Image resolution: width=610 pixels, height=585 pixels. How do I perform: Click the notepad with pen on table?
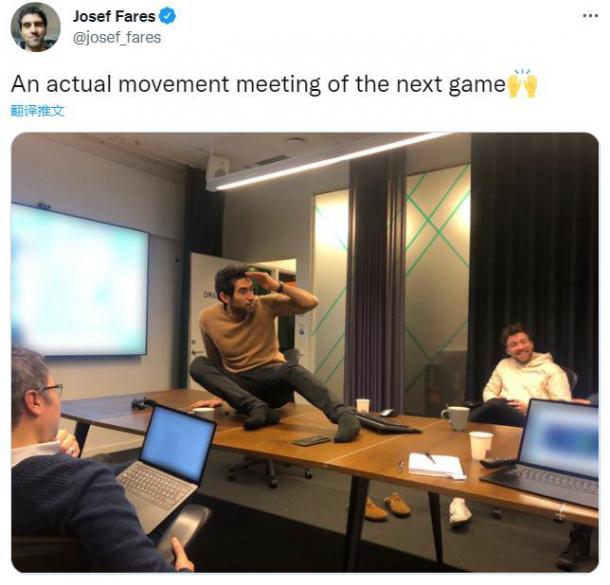click(436, 465)
